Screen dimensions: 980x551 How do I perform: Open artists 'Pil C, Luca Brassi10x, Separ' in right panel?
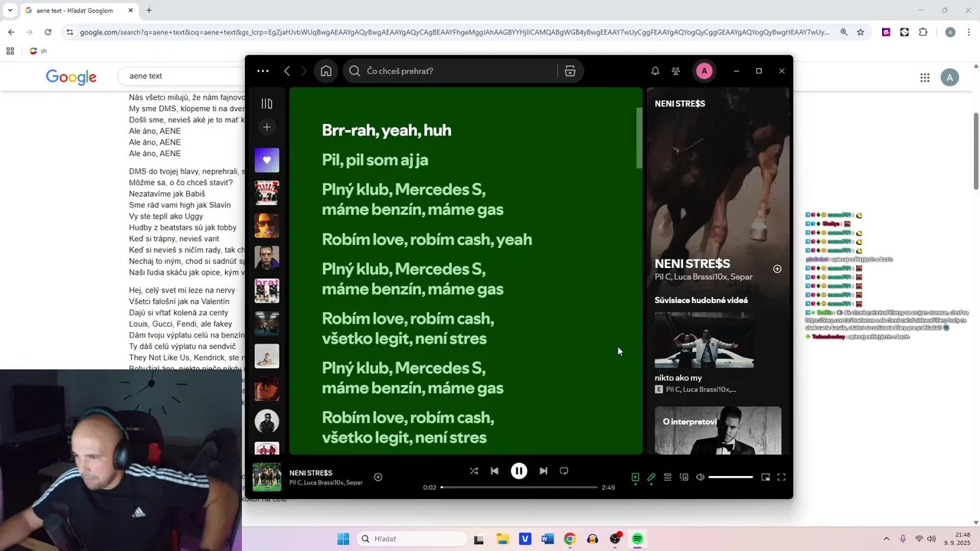pyautogui.click(x=704, y=277)
